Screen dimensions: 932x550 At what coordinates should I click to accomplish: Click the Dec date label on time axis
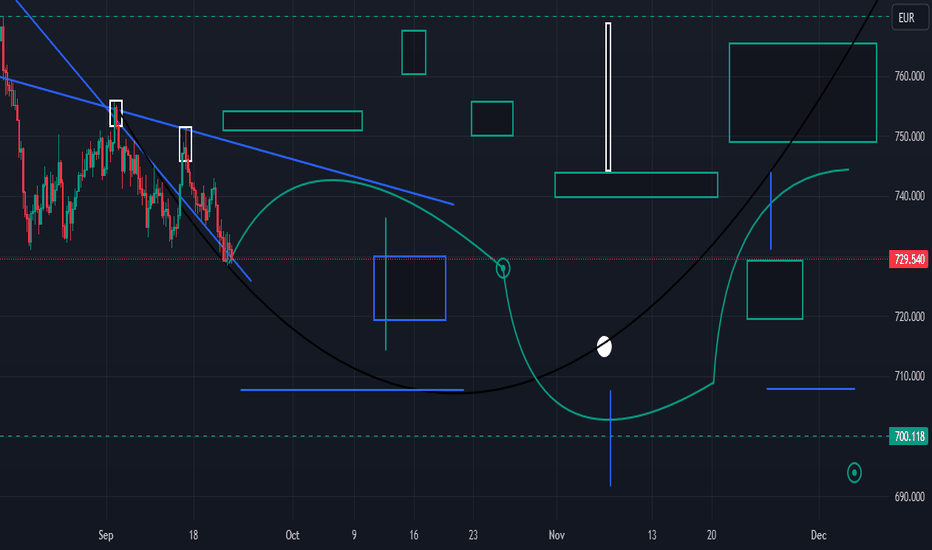818,535
